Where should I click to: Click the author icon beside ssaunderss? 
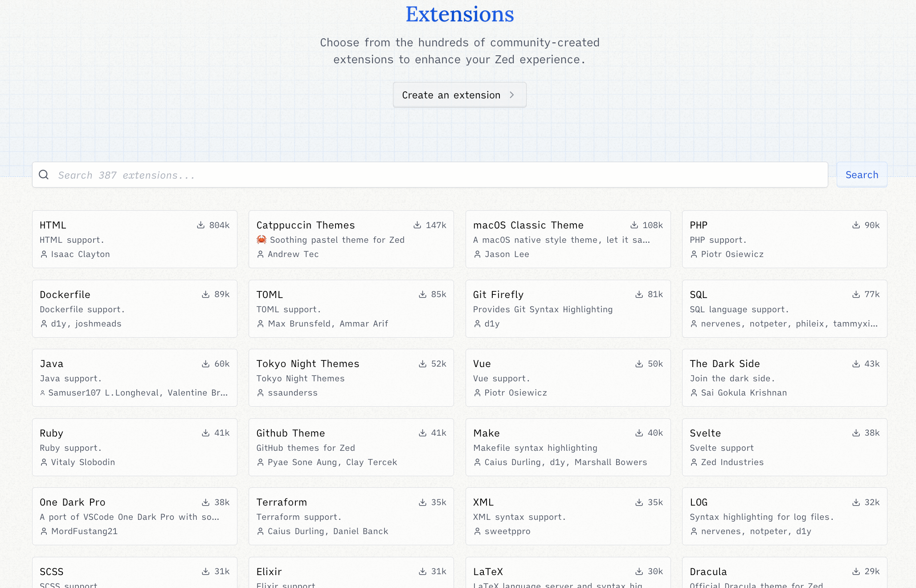[260, 393]
